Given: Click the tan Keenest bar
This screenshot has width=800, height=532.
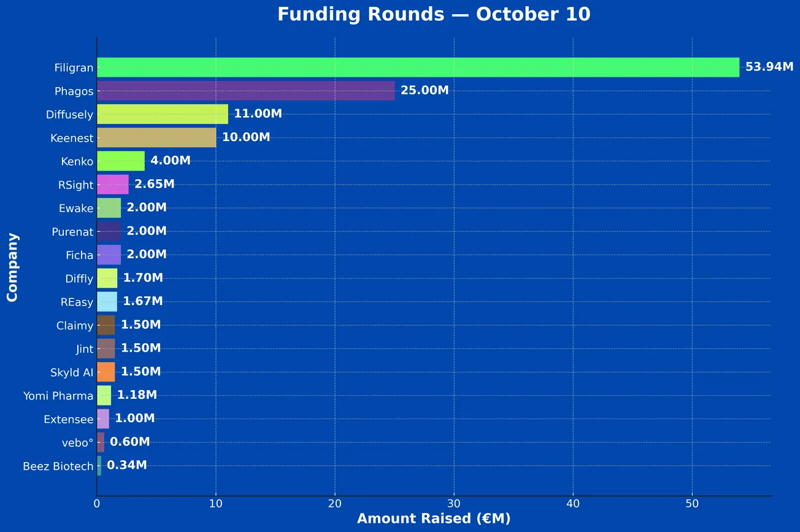Looking at the screenshot, I should 156,137.
